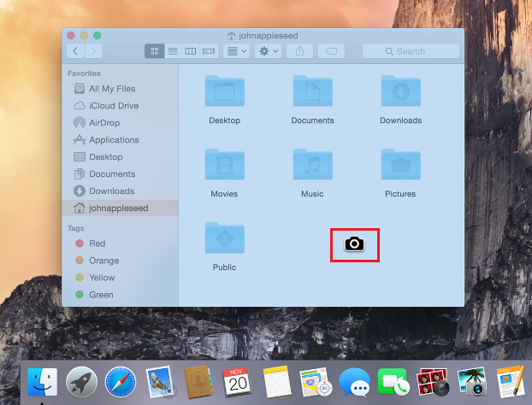Viewport: 532px width, 405px height.
Task: Select the Music folder icon
Action: [312, 164]
